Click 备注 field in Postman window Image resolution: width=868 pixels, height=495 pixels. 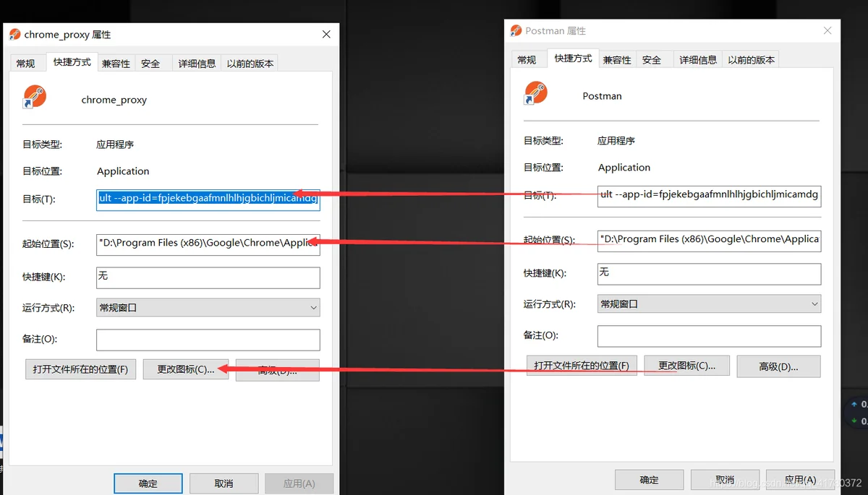[x=710, y=337]
